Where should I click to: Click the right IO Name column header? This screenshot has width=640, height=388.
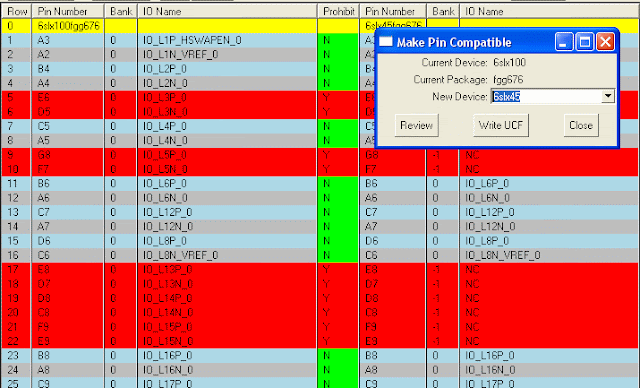coord(549,11)
